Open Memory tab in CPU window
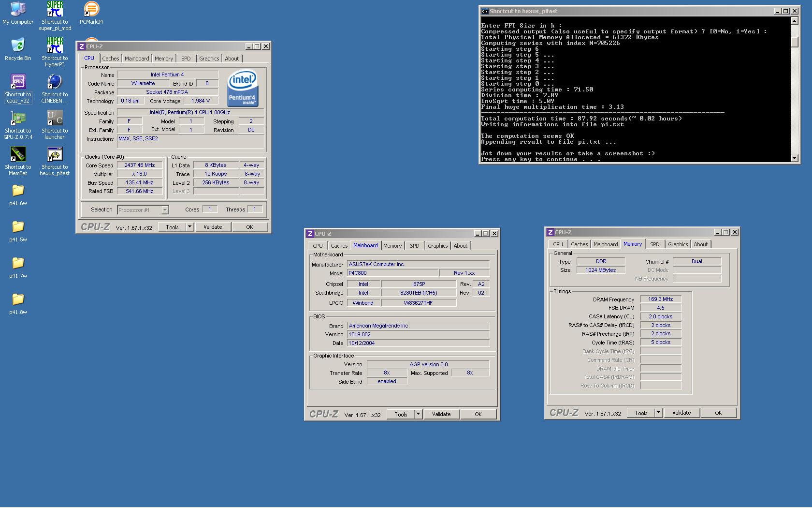This screenshot has height=508, width=812. pos(164,59)
